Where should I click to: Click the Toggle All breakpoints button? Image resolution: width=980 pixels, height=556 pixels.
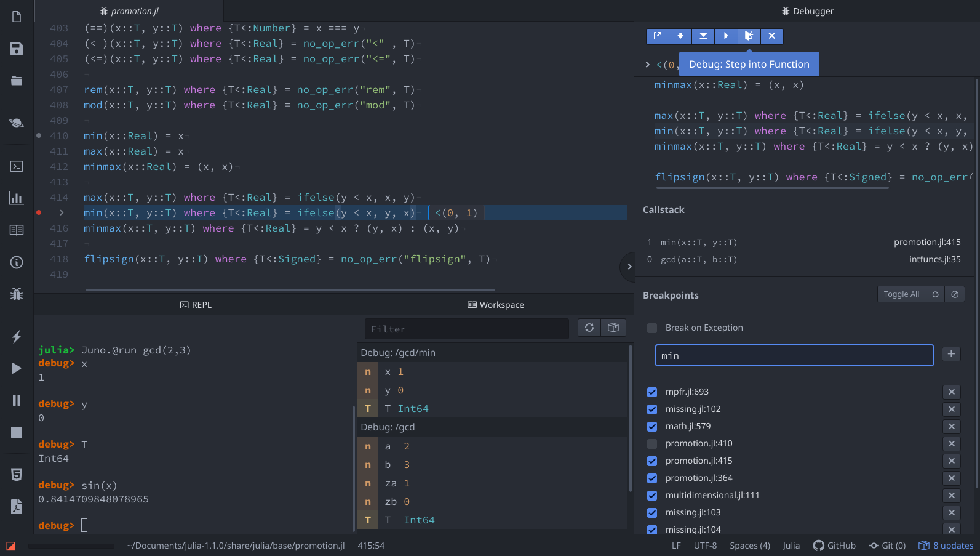point(901,294)
